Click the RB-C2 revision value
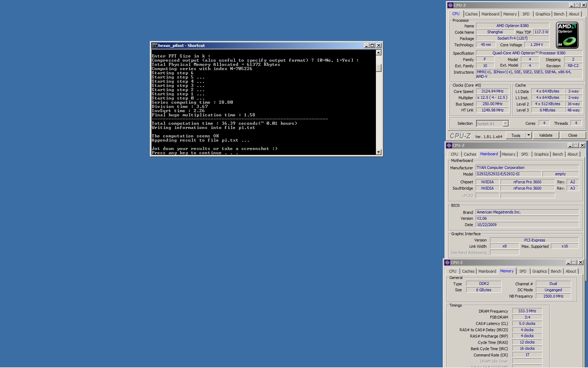This screenshot has width=588, height=368. pos(573,66)
